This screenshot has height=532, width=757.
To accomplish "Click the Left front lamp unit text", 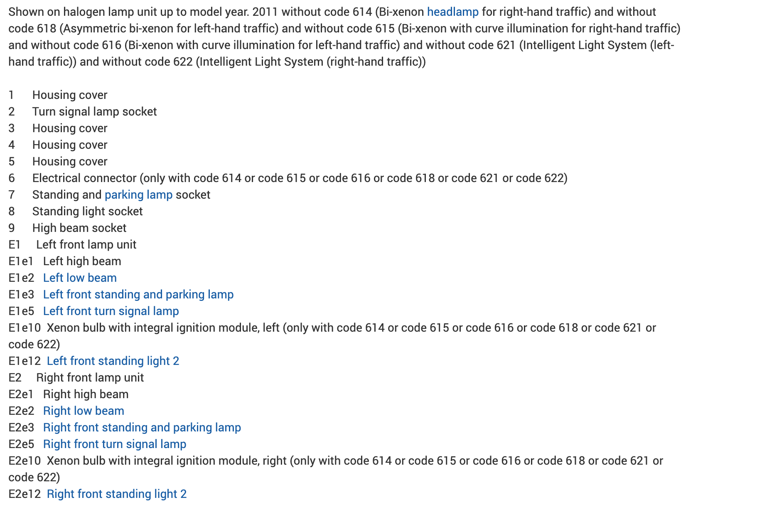I will point(86,244).
